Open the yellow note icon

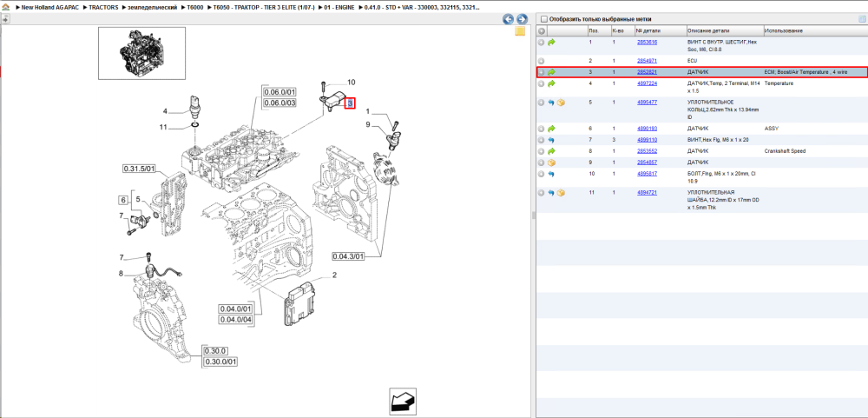coord(520,31)
